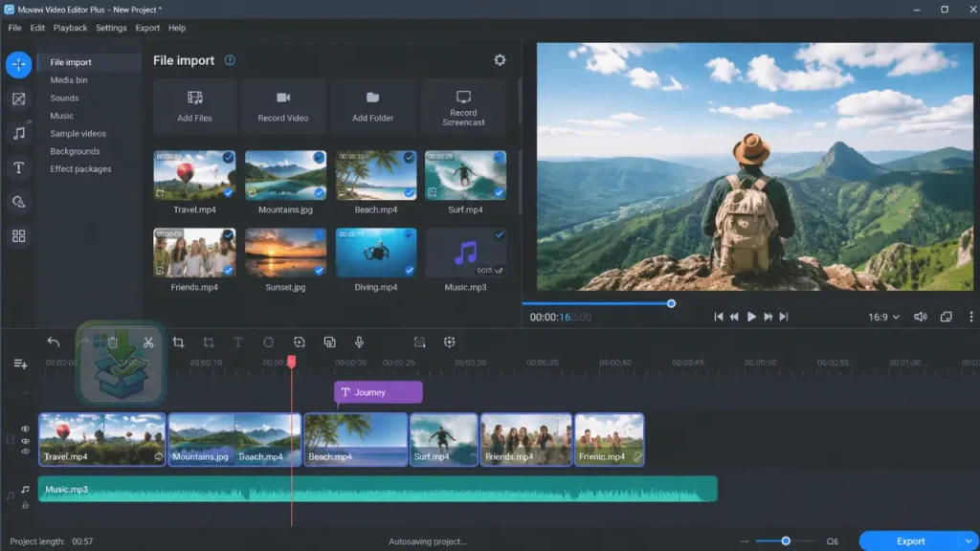
Task: Open File import help question mark
Action: pos(230,60)
